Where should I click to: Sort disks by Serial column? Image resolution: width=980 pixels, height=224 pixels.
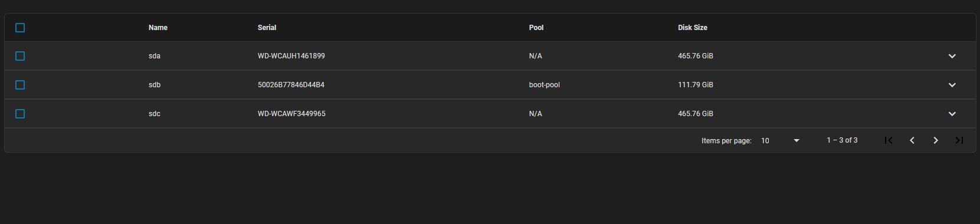pyautogui.click(x=267, y=28)
